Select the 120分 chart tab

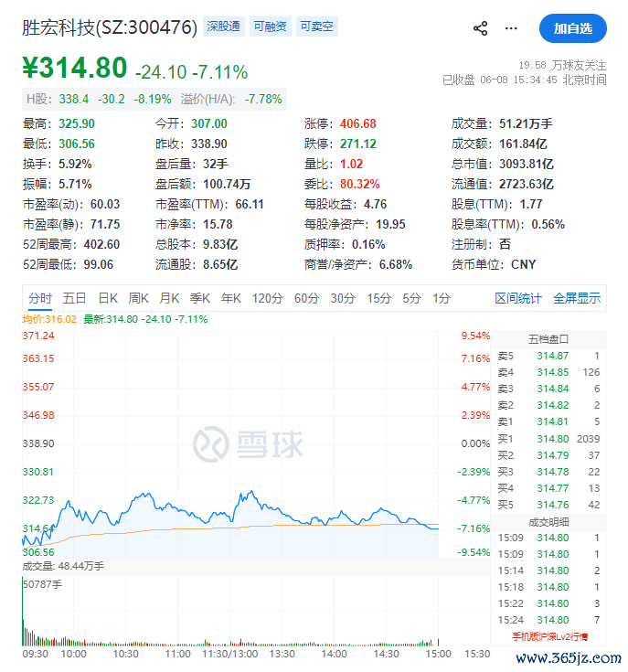[x=268, y=298]
